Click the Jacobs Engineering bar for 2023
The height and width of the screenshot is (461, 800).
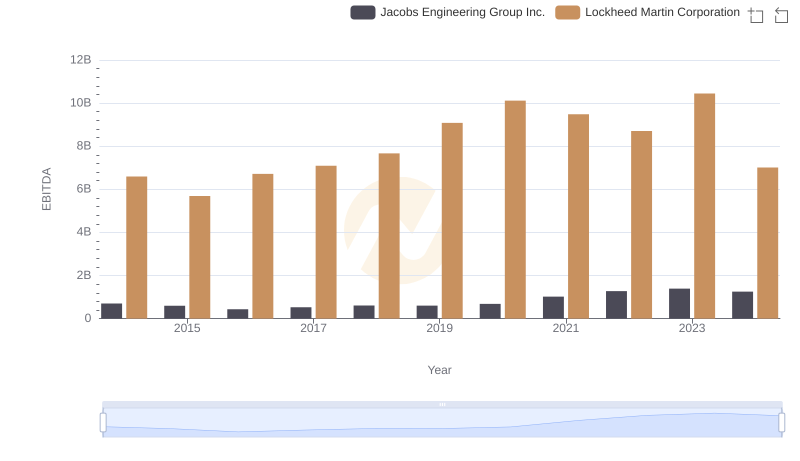click(680, 303)
